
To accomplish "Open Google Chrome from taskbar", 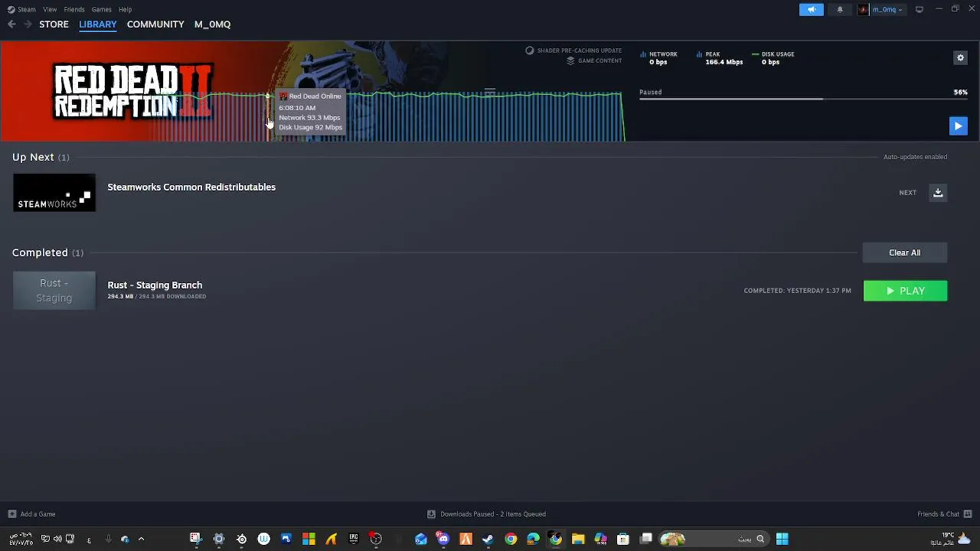I will pyautogui.click(x=511, y=539).
